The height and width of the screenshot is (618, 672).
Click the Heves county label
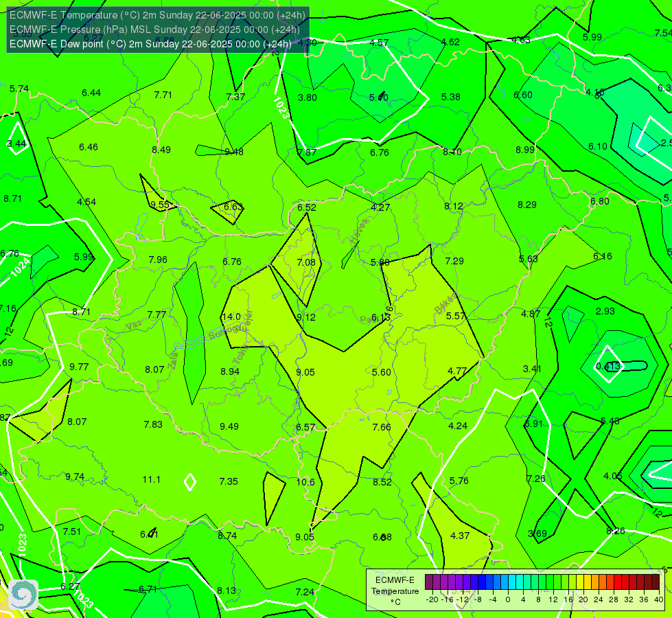coord(359,231)
